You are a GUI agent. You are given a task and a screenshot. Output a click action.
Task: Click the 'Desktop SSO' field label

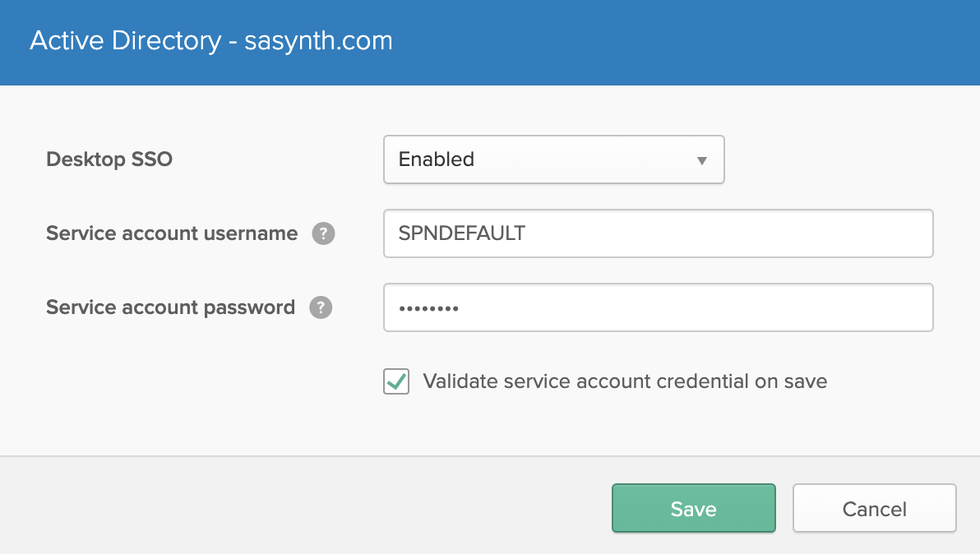tap(109, 159)
